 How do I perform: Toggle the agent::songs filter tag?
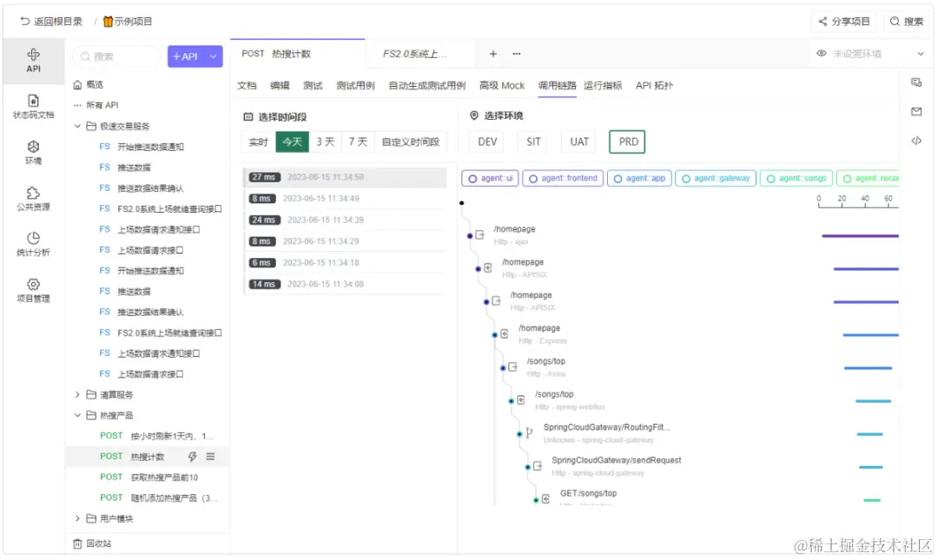click(x=796, y=178)
